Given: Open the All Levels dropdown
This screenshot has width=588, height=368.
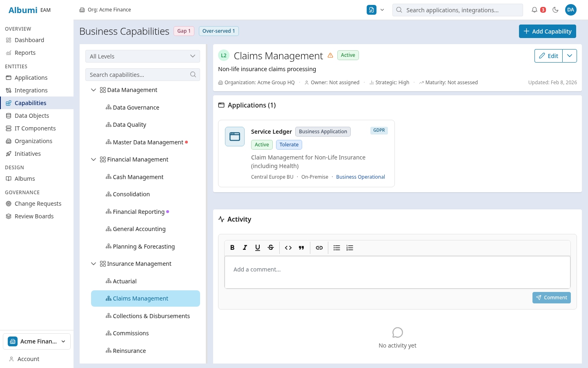Looking at the screenshot, I should coord(143,56).
